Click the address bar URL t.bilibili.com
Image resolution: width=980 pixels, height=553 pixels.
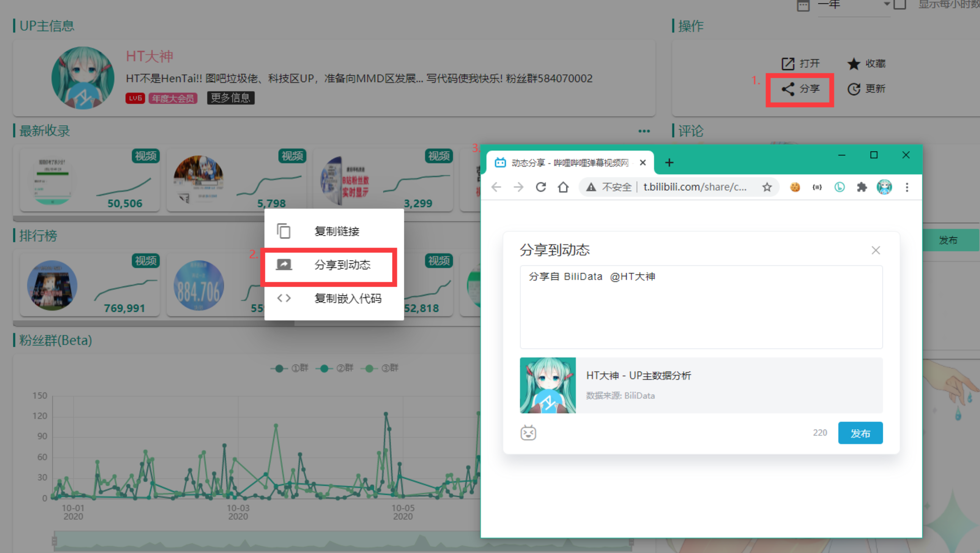tap(695, 187)
